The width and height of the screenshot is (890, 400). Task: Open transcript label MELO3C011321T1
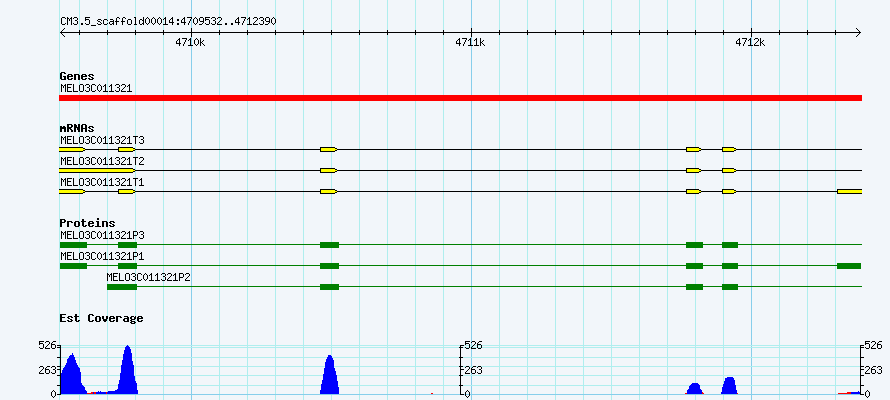pos(102,182)
